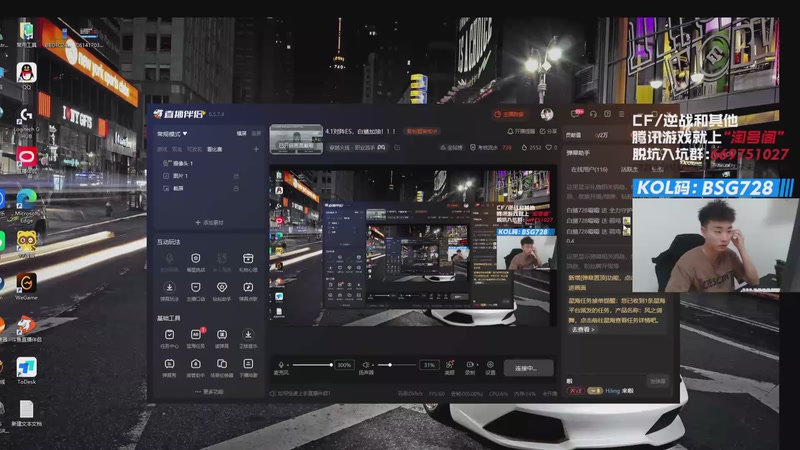This screenshot has height=450, width=800.
Task: Click the 300% microphone level field
Action: click(x=344, y=365)
